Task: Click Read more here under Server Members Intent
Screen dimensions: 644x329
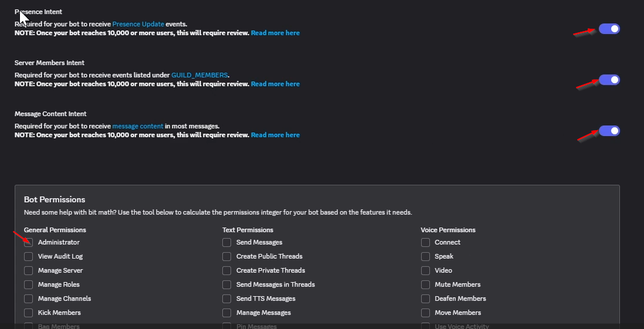Action: click(275, 84)
